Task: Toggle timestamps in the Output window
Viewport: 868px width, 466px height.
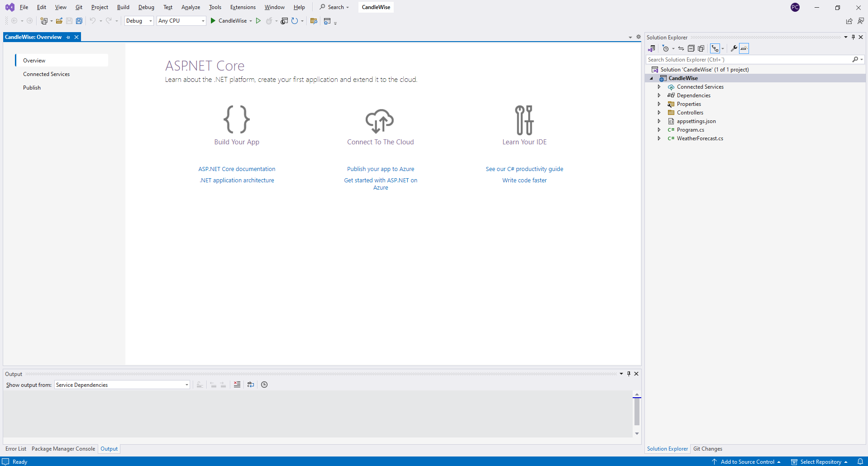Action: pyautogui.click(x=264, y=384)
